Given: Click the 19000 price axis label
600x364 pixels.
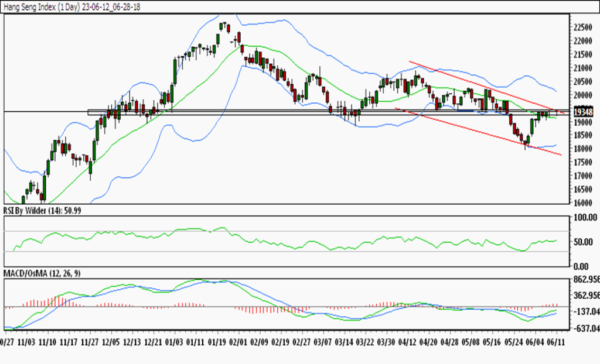Looking at the screenshot, I should 583,122.
